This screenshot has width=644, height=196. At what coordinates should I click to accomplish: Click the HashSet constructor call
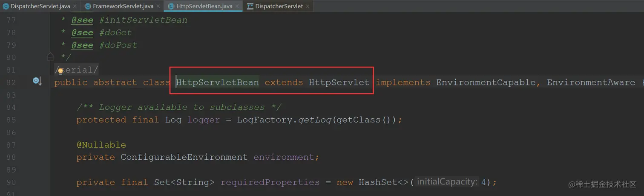point(378,182)
